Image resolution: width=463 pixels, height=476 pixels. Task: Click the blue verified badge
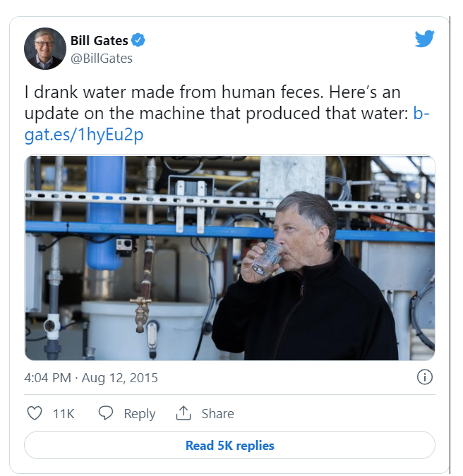140,41
